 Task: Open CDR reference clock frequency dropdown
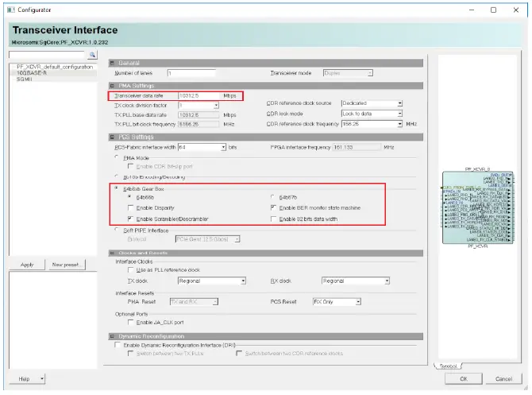coord(399,124)
